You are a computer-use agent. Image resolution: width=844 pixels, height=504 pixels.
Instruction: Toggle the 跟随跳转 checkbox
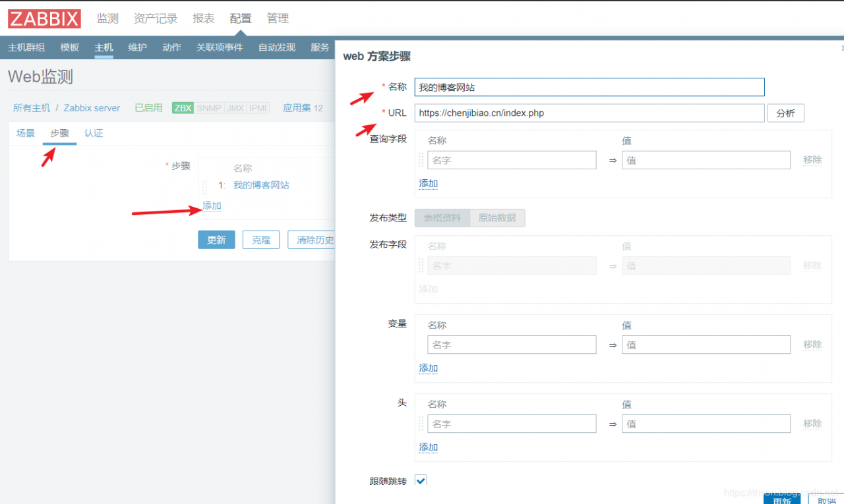coord(421,480)
